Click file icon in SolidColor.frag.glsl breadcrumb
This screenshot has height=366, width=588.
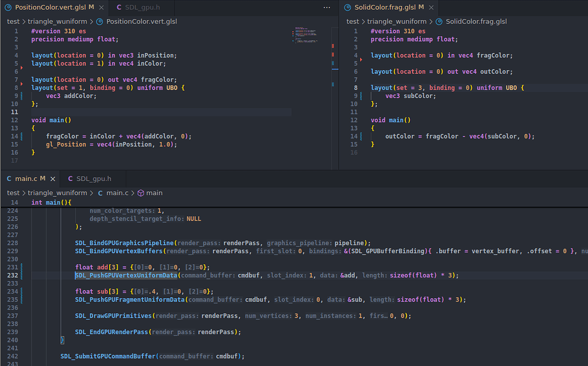(x=439, y=21)
